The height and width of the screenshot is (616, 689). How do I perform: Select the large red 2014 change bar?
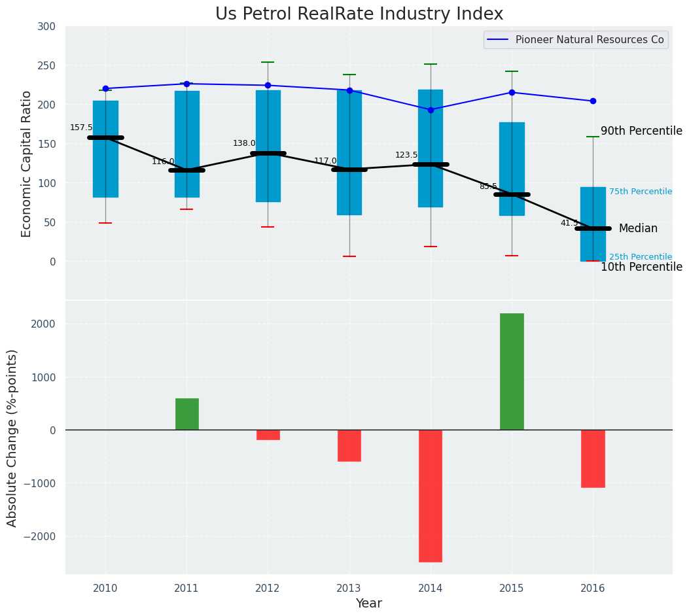(431, 496)
